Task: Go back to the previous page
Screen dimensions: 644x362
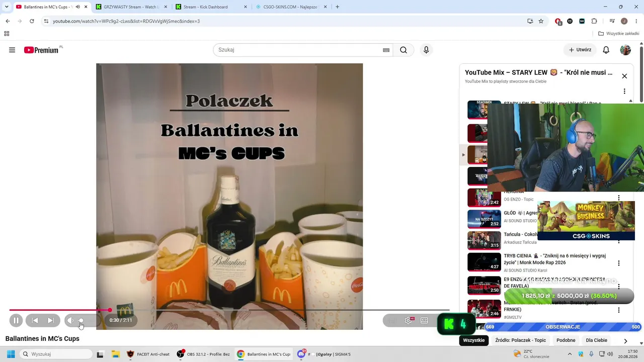Action: pos(8,21)
